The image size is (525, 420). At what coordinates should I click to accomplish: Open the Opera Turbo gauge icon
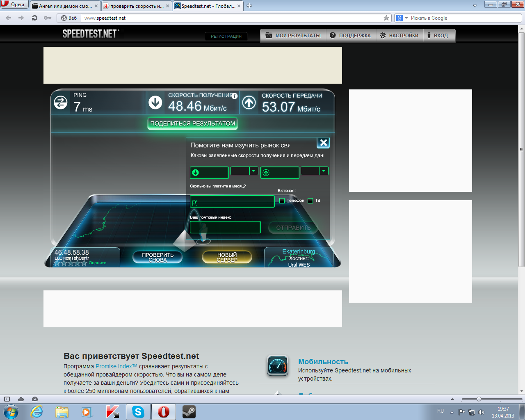click(35, 399)
